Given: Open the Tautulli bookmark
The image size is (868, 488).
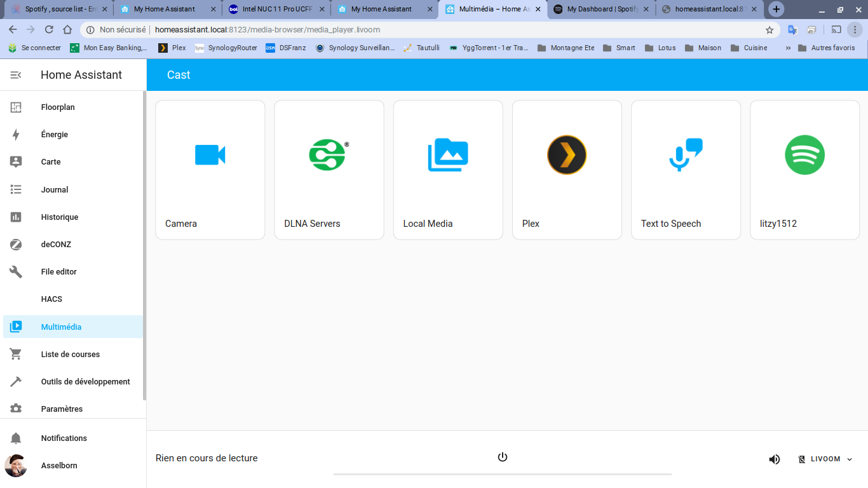Looking at the screenshot, I should tap(421, 48).
